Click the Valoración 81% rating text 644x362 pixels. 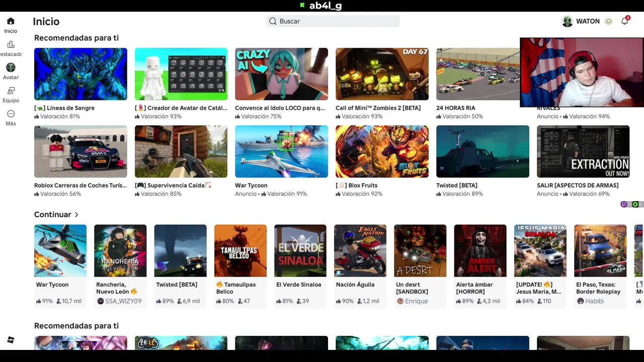(x=60, y=117)
